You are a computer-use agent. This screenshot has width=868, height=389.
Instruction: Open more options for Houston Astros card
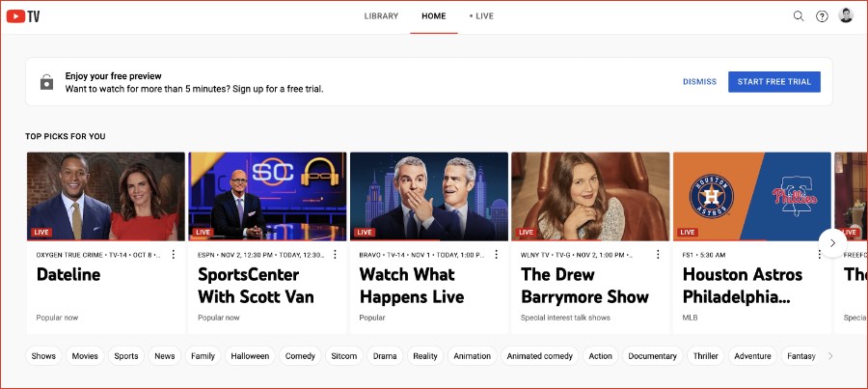tap(820, 255)
